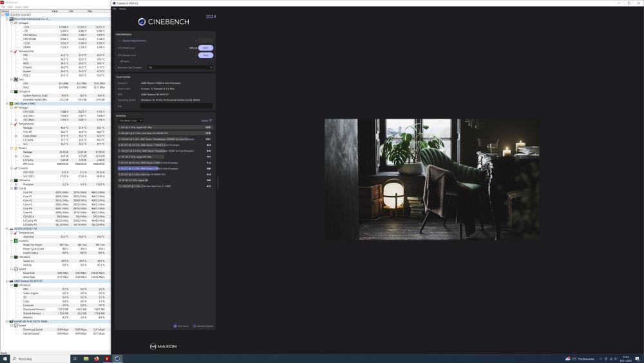Click the Task View taskbar icon
The height and width of the screenshot is (363, 644).
(x=75, y=358)
